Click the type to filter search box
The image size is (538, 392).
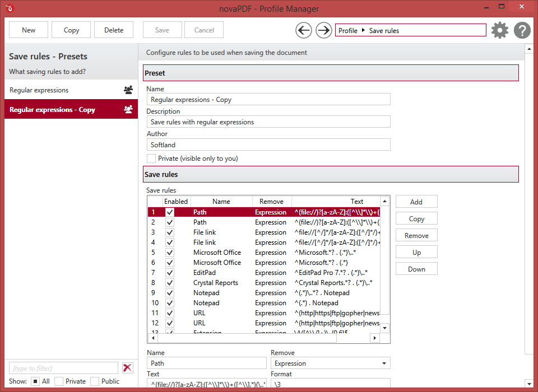pos(63,368)
